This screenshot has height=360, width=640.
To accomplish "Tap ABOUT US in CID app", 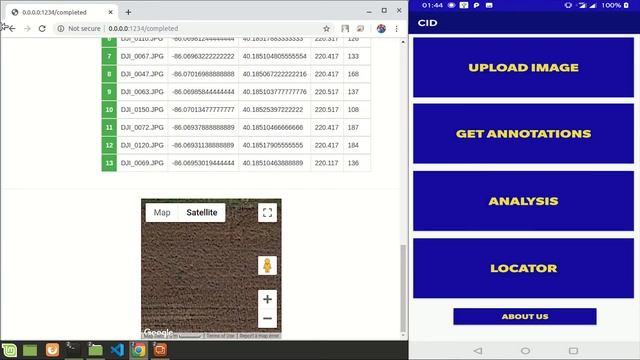I will [x=525, y=316].
